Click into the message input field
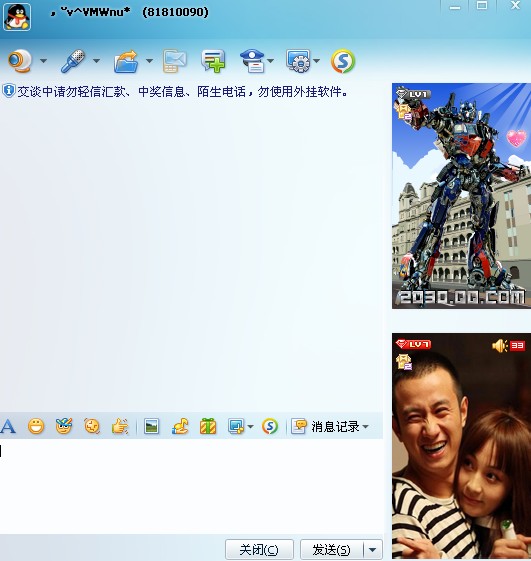The width and height of the screenshot is (531, 561). (x=191, y=487)
